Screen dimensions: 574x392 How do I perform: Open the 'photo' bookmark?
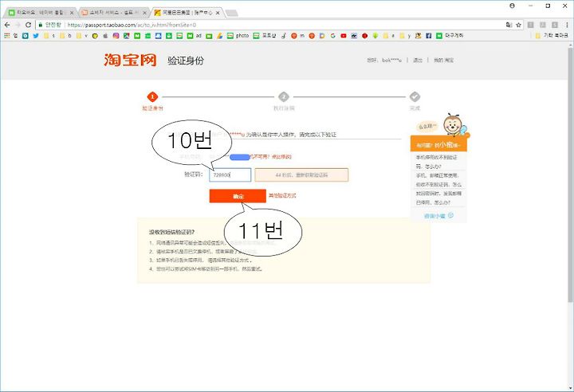coord(238,36)
